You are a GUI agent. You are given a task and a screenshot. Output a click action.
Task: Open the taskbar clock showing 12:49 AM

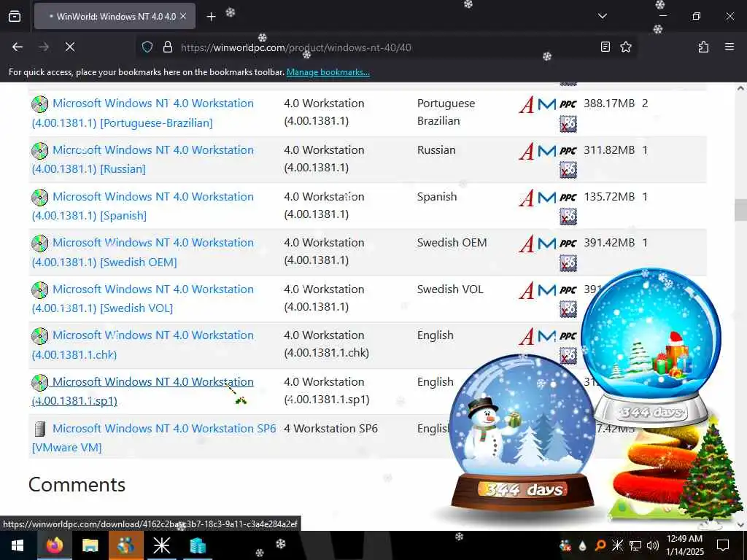pos(684,545)
